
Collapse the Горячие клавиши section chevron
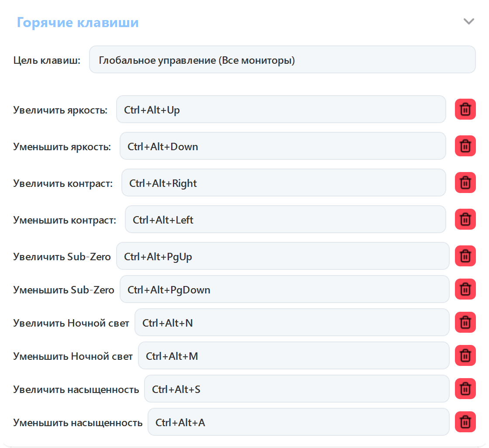(469, 21)
